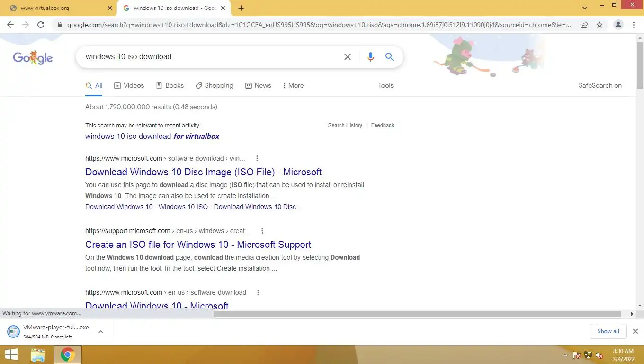
Task: Click the vertical scrollbar down arrow
Action: pos(640,306)
